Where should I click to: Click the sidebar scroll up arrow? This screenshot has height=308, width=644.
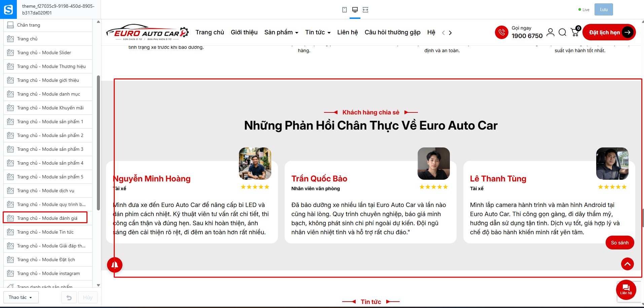click(x=98, y=22)
